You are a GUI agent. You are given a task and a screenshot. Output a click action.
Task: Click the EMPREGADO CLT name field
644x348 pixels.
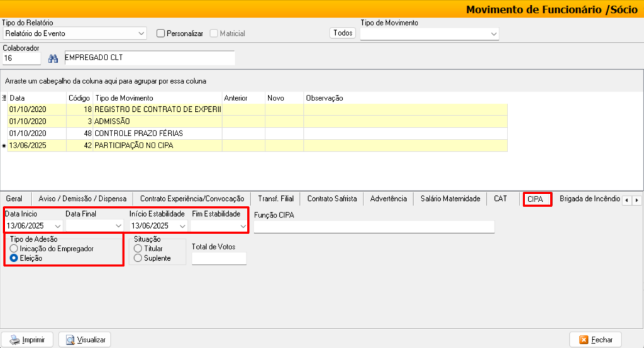pos(150,58)
